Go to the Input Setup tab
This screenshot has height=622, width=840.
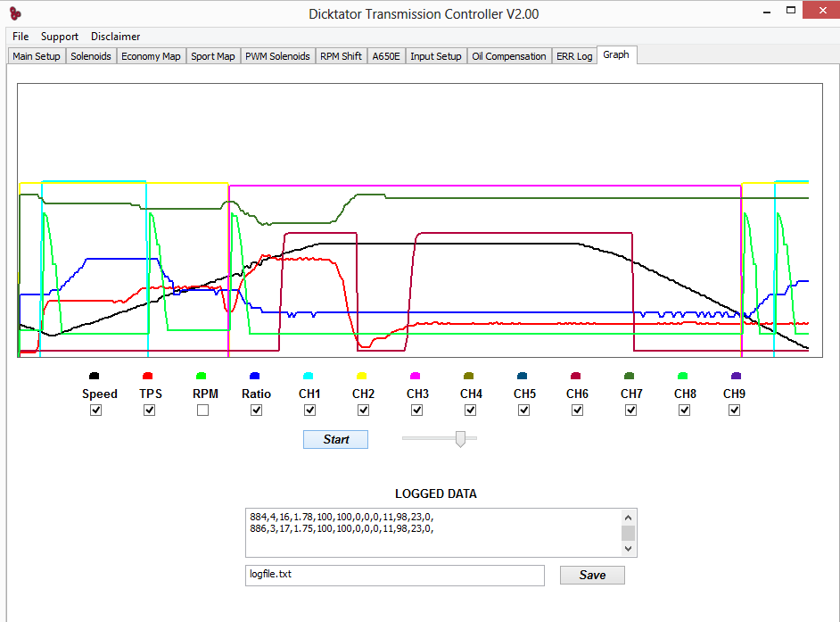click(x=435, y=56)
